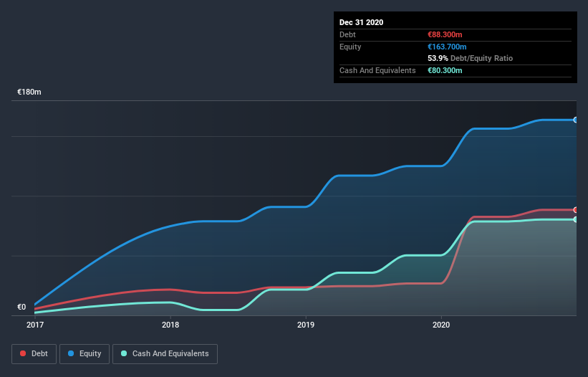Image resolution: width=588 pixels, height=377 pixels.
Task: Click the 2019 axis label
Action: tap(306, 325)
